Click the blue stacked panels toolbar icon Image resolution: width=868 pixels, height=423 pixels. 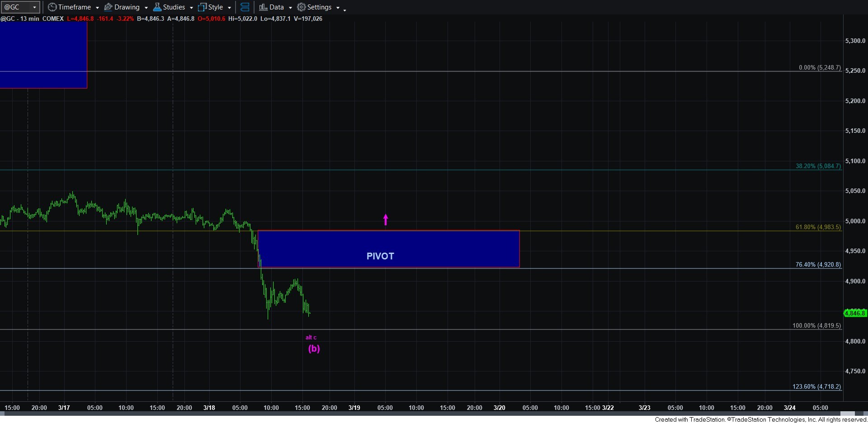[x=245, y=7]
